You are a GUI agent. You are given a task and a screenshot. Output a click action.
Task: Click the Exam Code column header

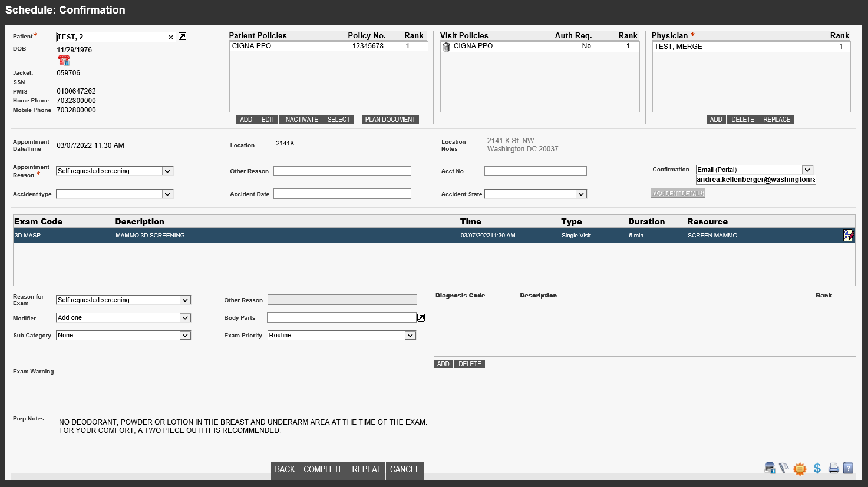[38, 221]
